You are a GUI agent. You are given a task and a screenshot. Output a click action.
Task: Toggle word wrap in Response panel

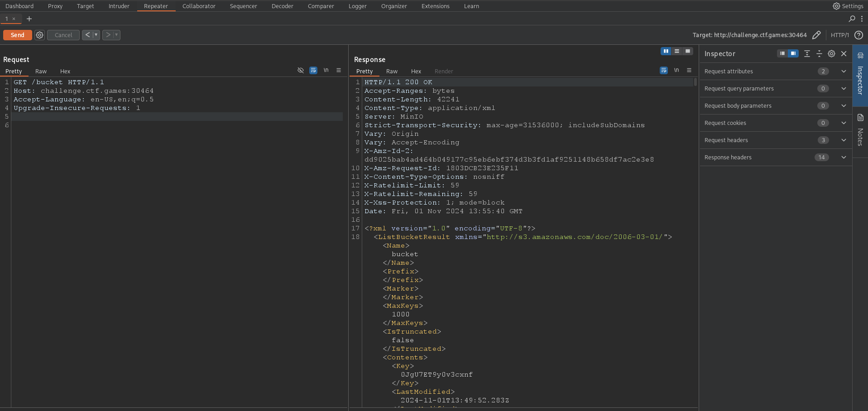click(663, 70)
